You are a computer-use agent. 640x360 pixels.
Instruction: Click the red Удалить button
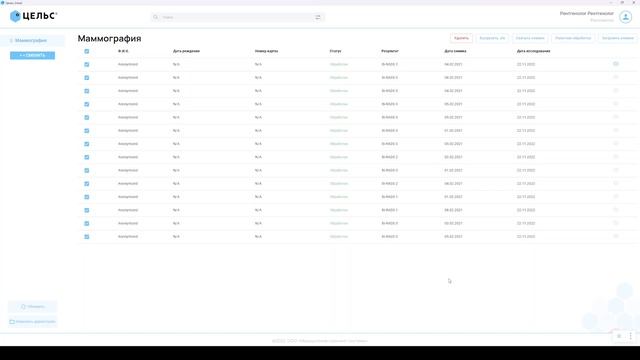click(x=461, y=38)
